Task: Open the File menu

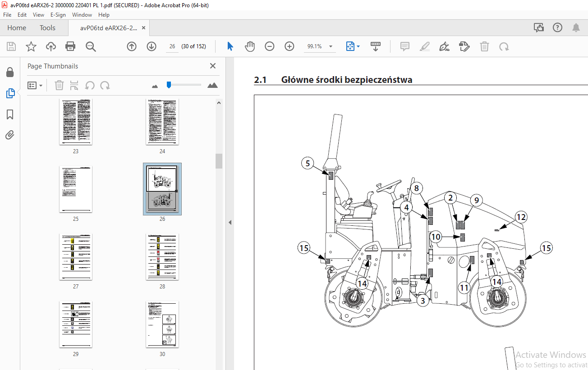Action: tap(7, 14)
